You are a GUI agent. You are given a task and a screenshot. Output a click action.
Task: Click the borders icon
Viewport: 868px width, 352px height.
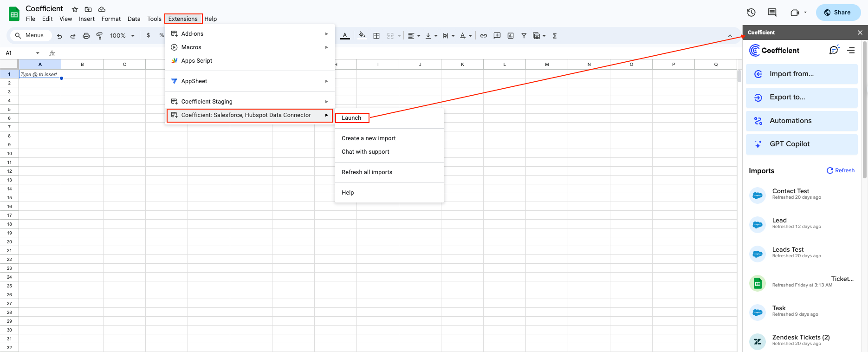click(376, 36)
